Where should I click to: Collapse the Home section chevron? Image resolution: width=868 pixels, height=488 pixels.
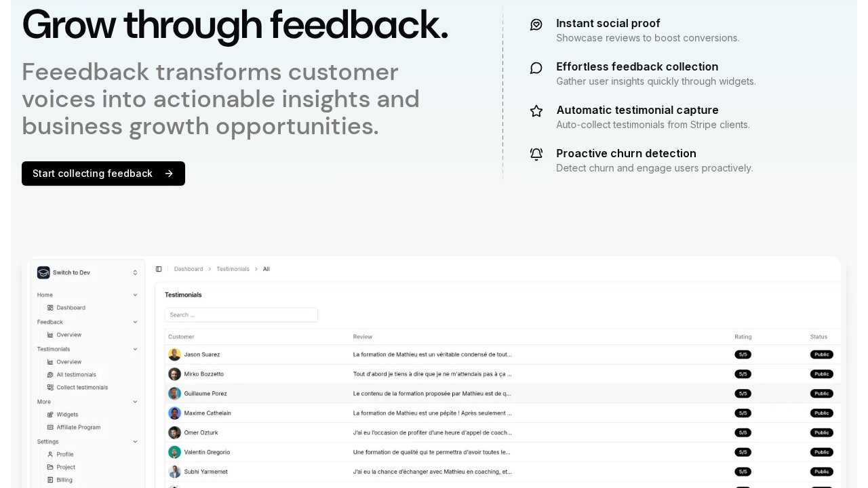click(x=135, y=295)
